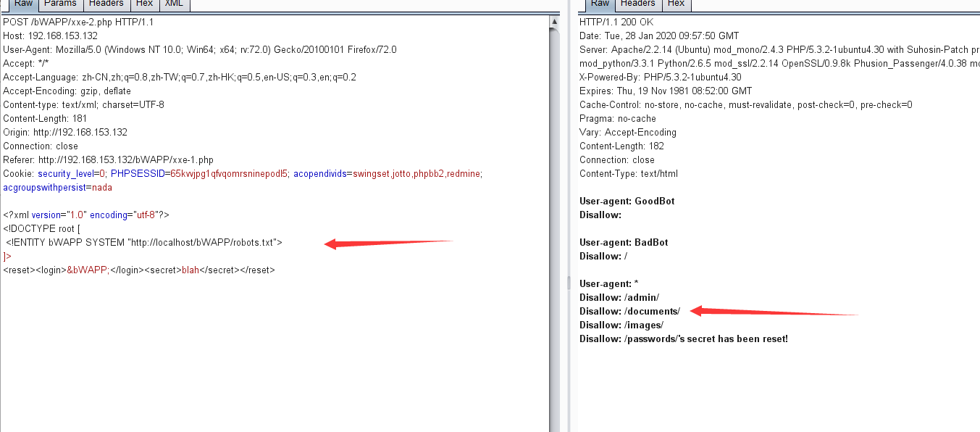Click the PHPSESSID cookie value
The width and height of the screenshot is (980, 432).
pyautogui.click(x=229, y=174)
